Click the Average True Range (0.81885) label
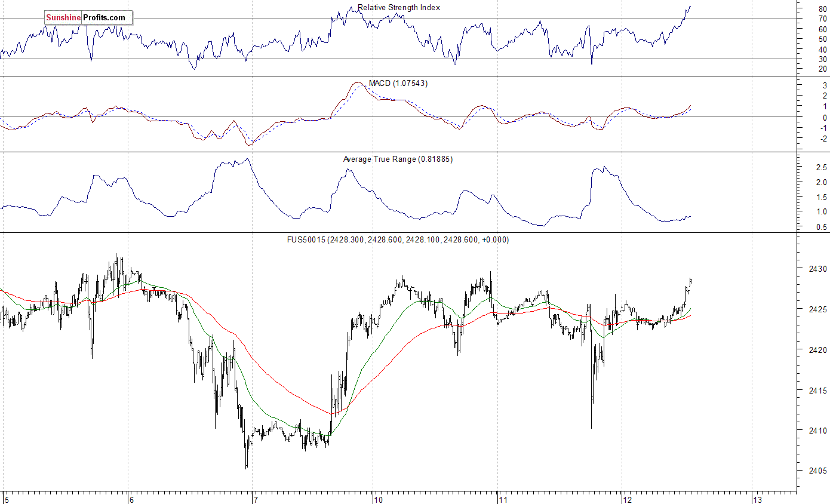 point(398,159)
